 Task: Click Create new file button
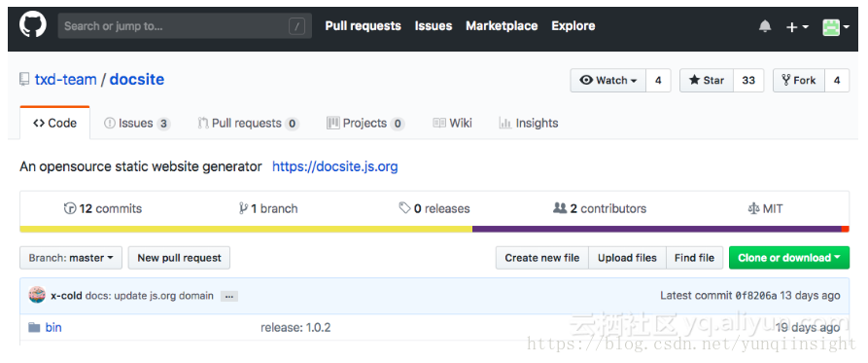pyautogui.click(x=542, y=258)
